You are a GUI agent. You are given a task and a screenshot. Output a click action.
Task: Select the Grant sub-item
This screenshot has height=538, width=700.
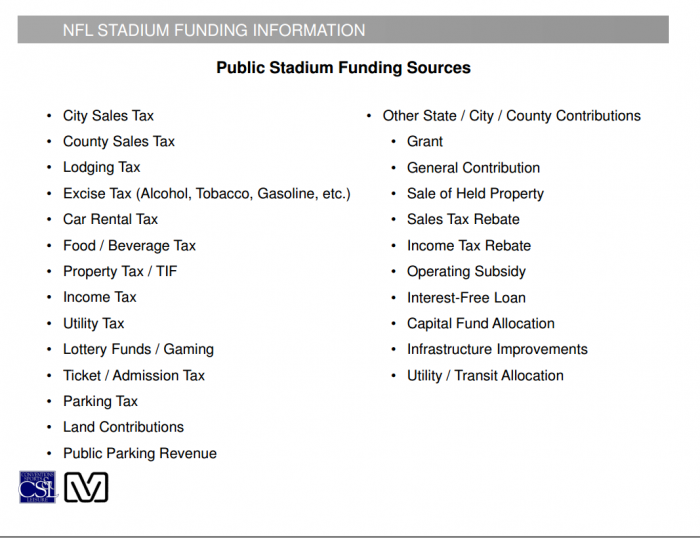coord(425,142)
